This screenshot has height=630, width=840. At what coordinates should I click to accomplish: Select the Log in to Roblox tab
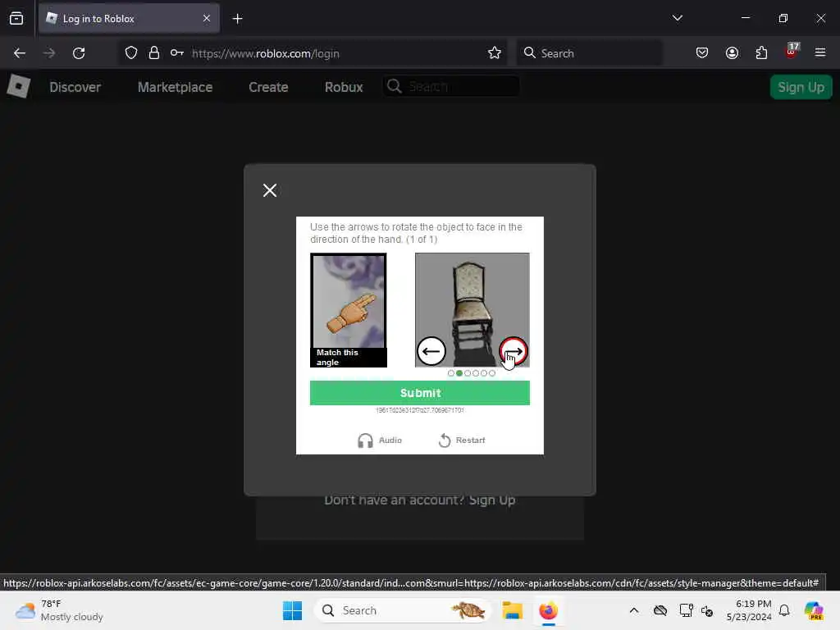(x=129, y=19)
